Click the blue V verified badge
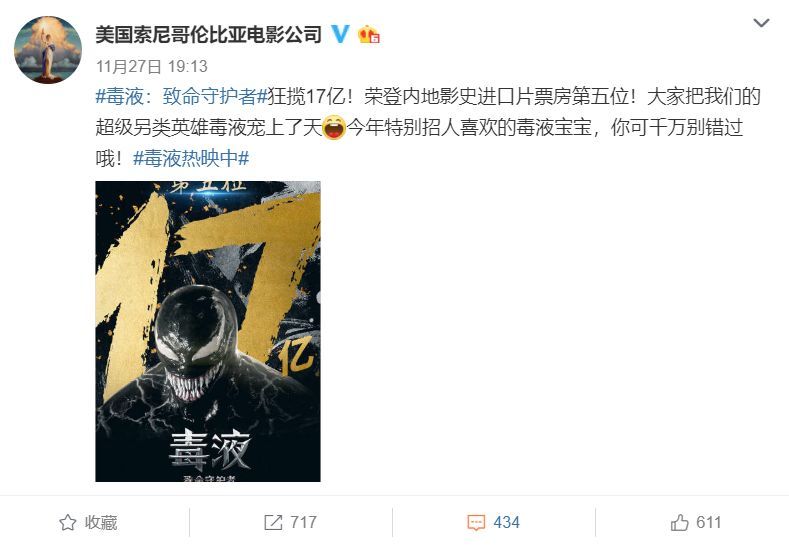The image size is (789, 548). 341,34
